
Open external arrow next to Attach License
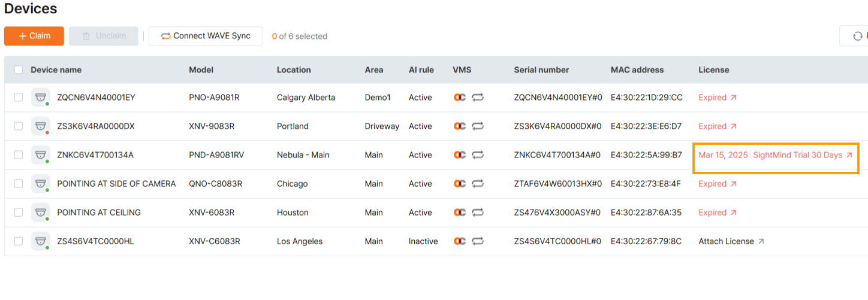pos(761,241)
